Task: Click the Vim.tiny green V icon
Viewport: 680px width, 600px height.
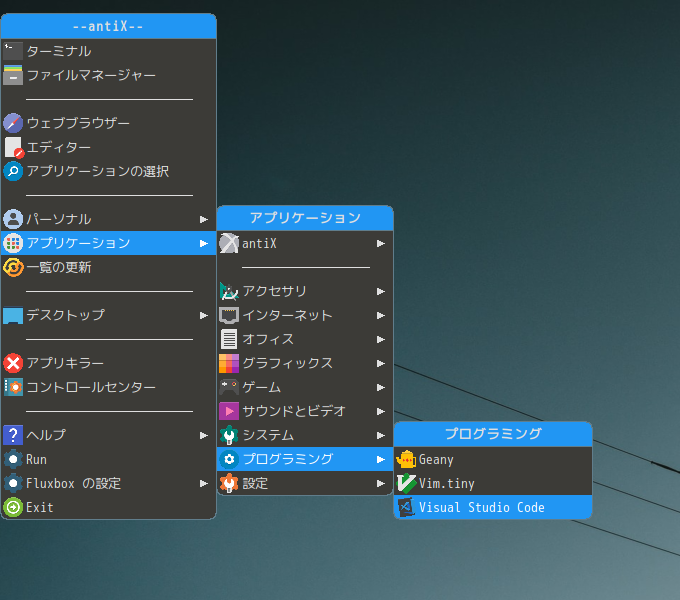Action: [406, 483]
